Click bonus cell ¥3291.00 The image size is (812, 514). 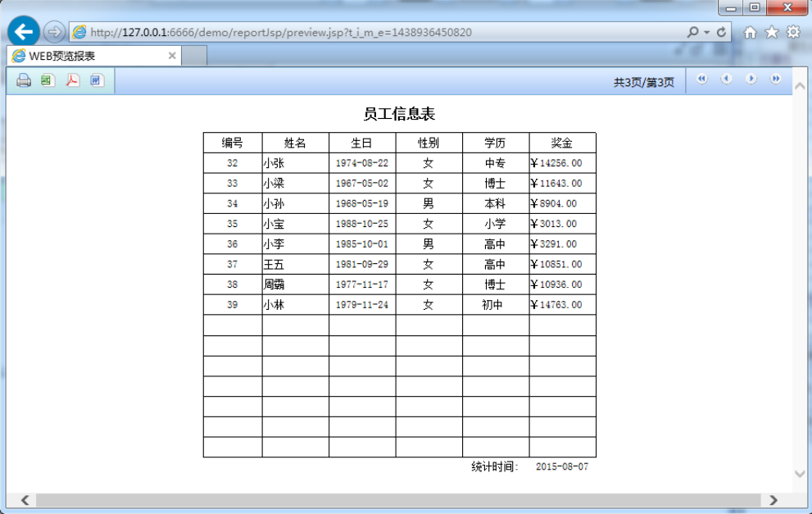pyautogui.click(x=562, y=243)
